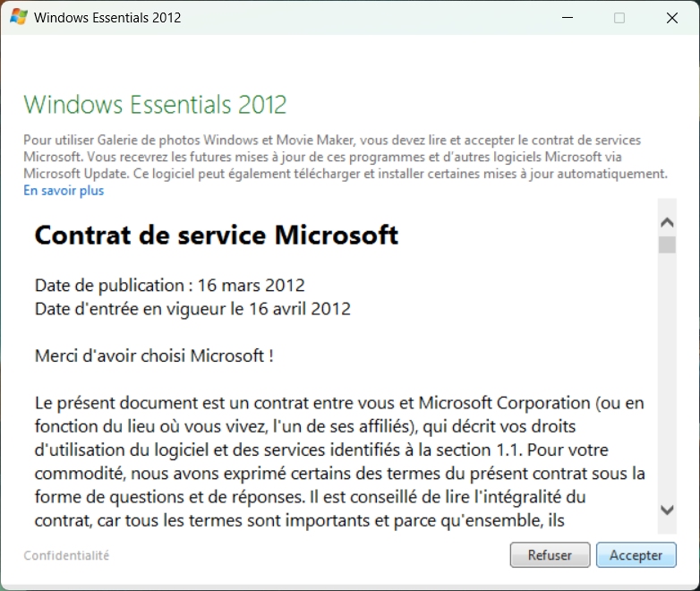Click the Windows Essentials logo in title bar
Screen dimensions: 700x591
18,17
